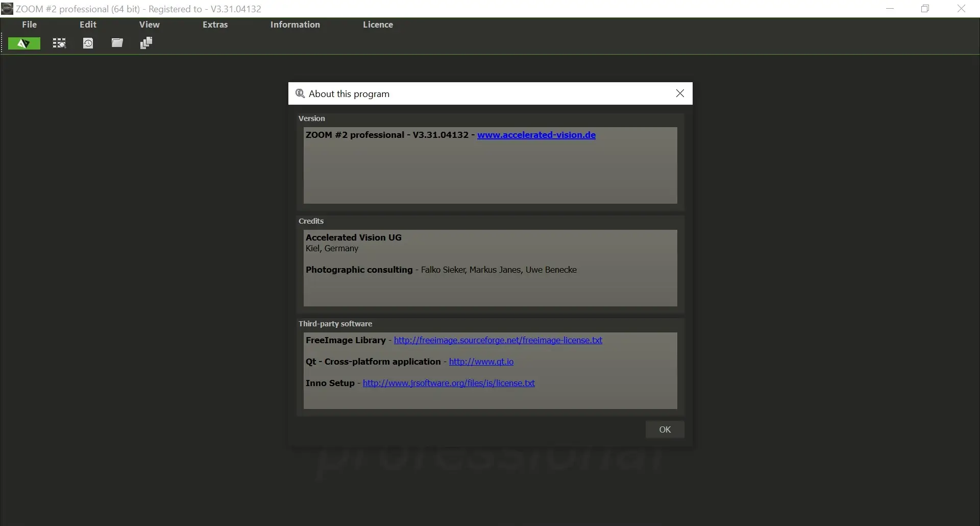The width and height of the screenshot is (980, 526).
Task: Open the Edit menu
Action: click(x=87, y=25)
